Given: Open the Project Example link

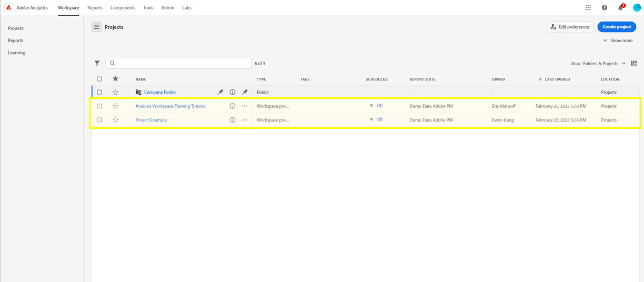Looking at the screenshot, I should click(x=151, y=120).
